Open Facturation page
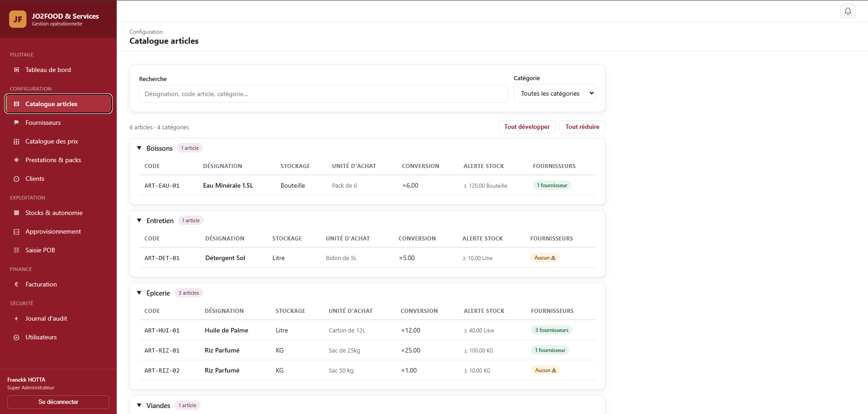The width and height of the screenshot is (868, 414). (58, 284)
